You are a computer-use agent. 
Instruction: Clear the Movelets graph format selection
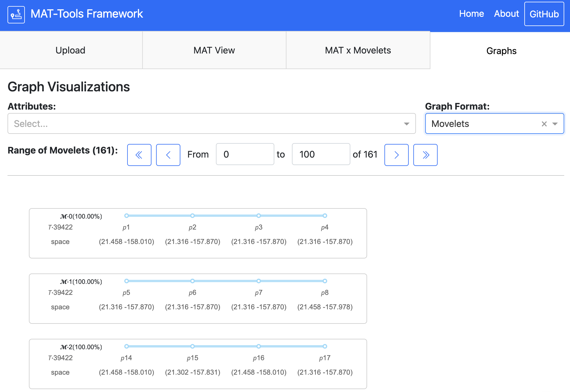[x=544, y=124]
